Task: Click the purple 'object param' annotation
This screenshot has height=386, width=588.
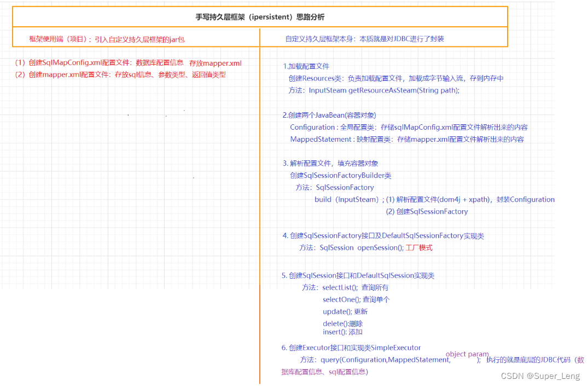Action: click(x=467, y=354)
